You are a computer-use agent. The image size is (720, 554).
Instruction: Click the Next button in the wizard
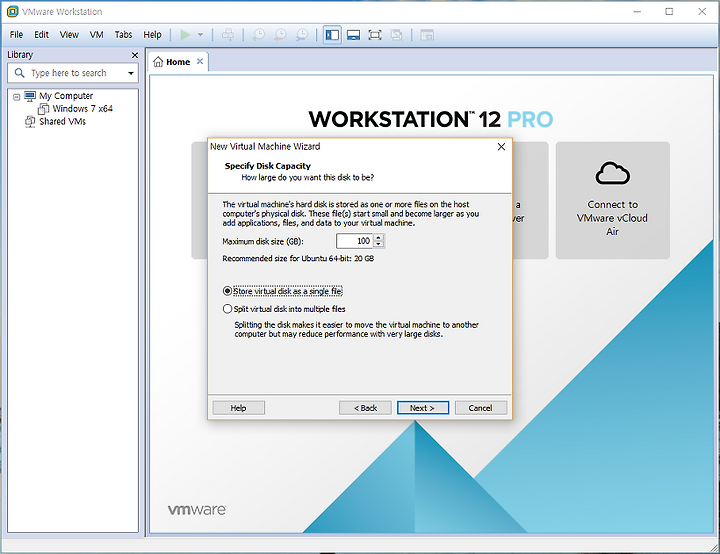click(x=422, y=408)
